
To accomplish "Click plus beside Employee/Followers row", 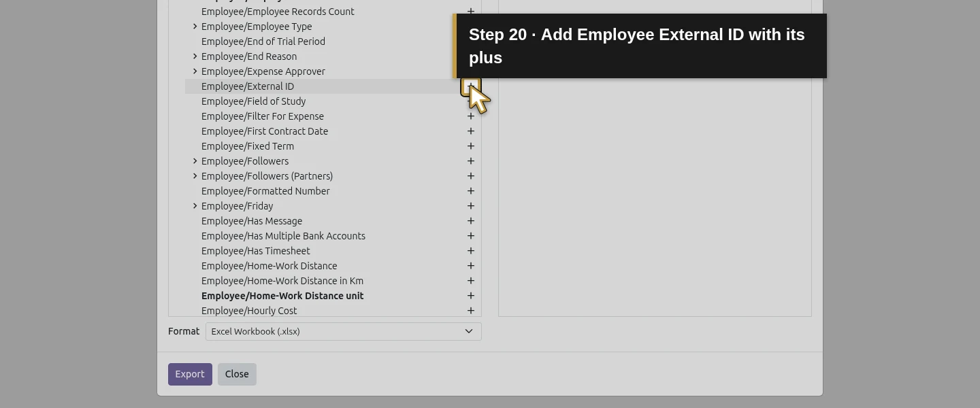I will click(x=470, y=161).
